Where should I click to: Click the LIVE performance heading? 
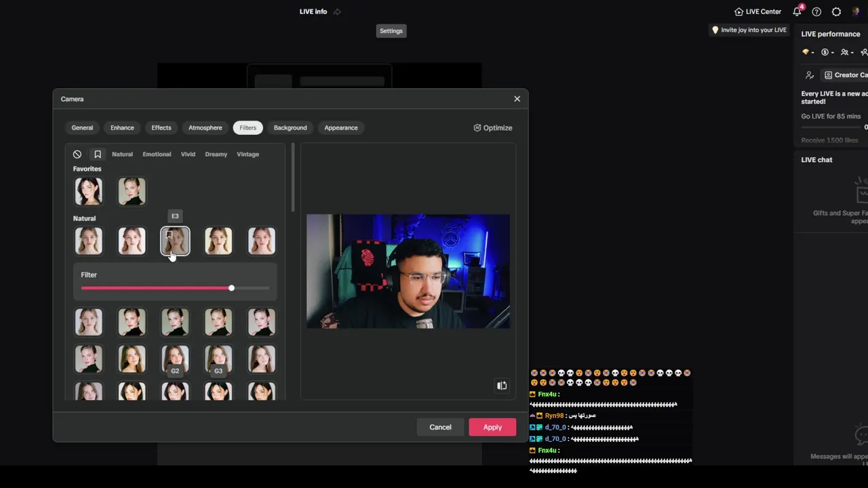tap(831, 34)
